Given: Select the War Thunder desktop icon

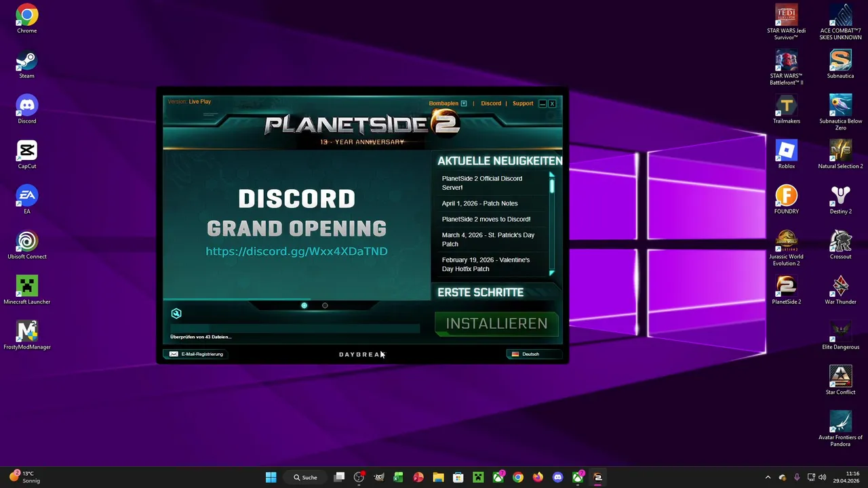Looking at the screenshot, I should click(x=841, y=290).
